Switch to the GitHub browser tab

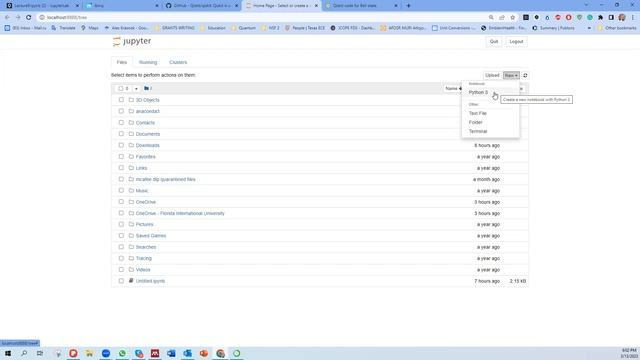[202, 6]
